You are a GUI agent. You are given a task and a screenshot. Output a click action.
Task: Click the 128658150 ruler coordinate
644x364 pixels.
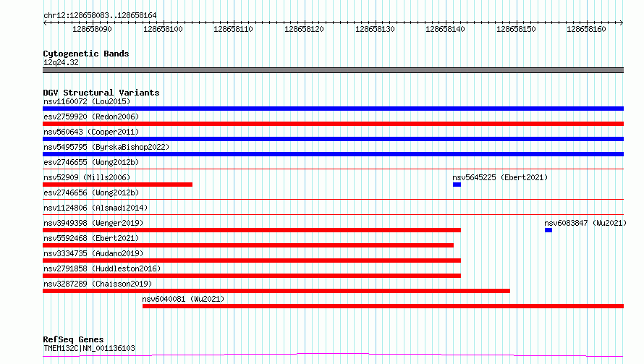[x=516, y=29]
